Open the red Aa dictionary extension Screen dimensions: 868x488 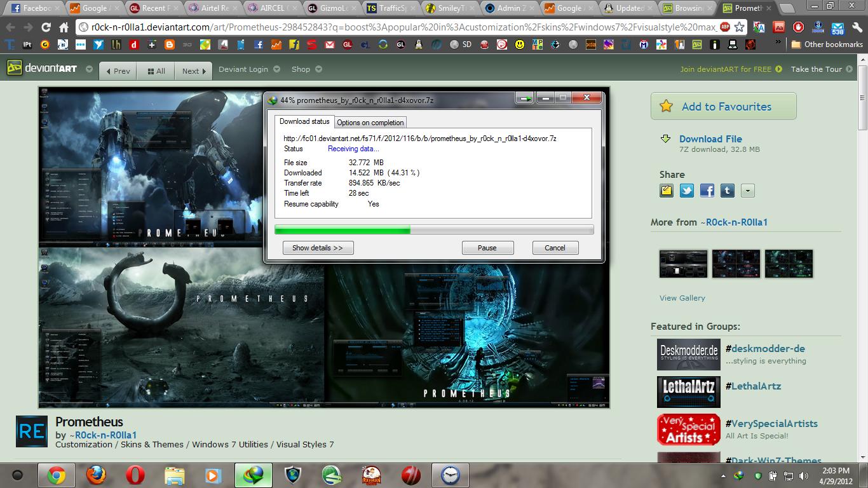[x=779, y=27]
